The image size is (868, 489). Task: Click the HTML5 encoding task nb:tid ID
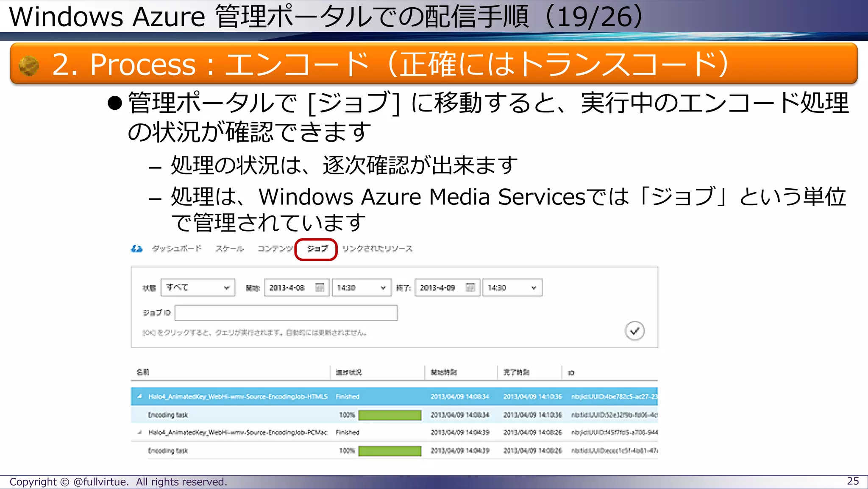[x=614, y=415]
